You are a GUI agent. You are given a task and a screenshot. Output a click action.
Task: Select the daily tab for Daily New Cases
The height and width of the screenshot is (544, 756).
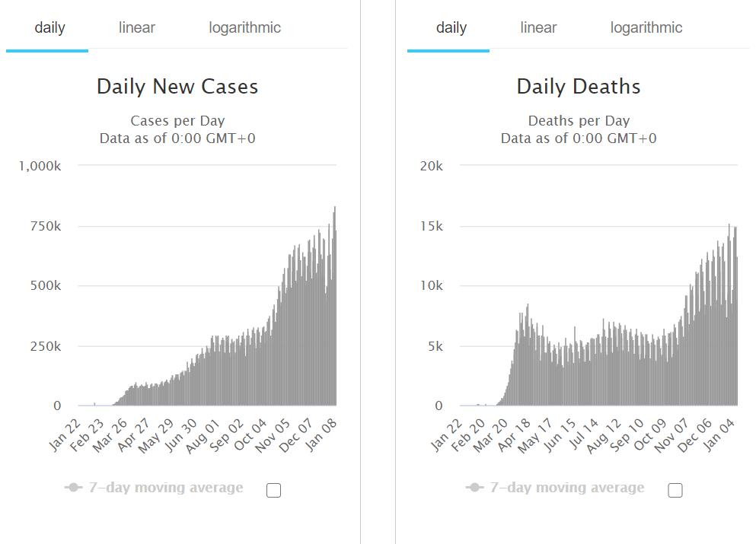[x=49, y=27]
